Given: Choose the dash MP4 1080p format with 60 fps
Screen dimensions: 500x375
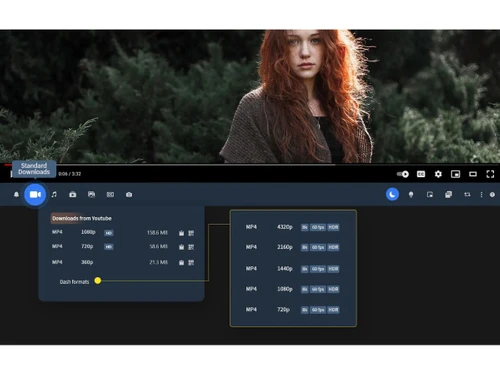Looking at the screenshot, I should (x=292, y=289).
